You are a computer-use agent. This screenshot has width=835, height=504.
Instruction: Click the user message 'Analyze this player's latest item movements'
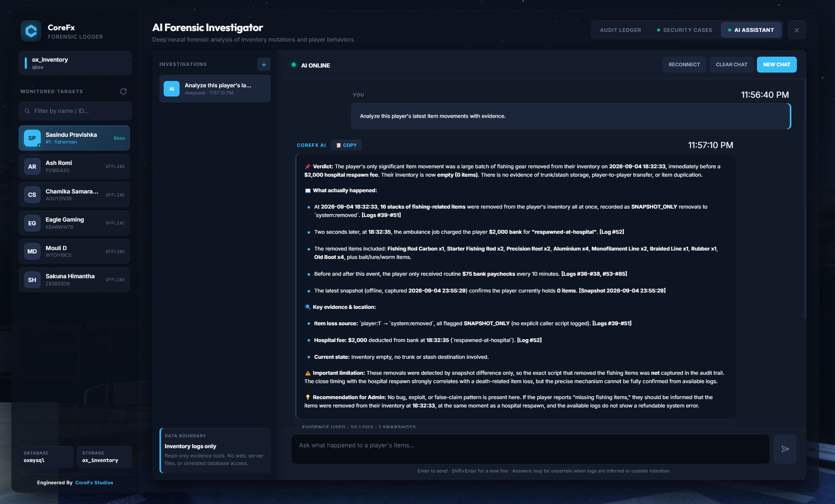tap(571, 116)
